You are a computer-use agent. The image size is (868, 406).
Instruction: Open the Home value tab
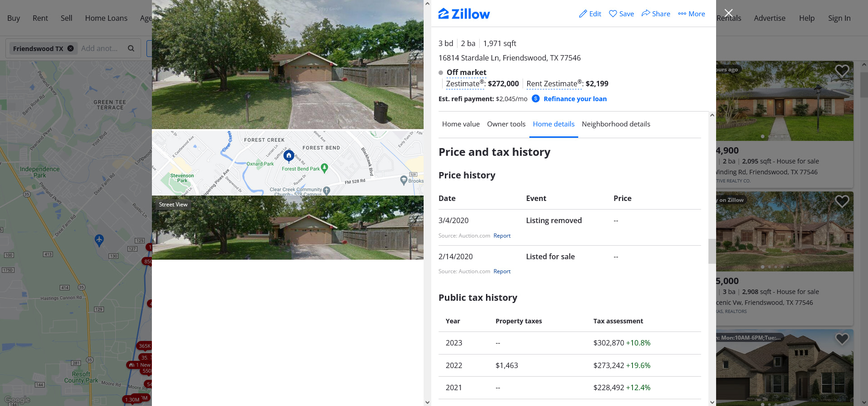click(x=461, y=124)
